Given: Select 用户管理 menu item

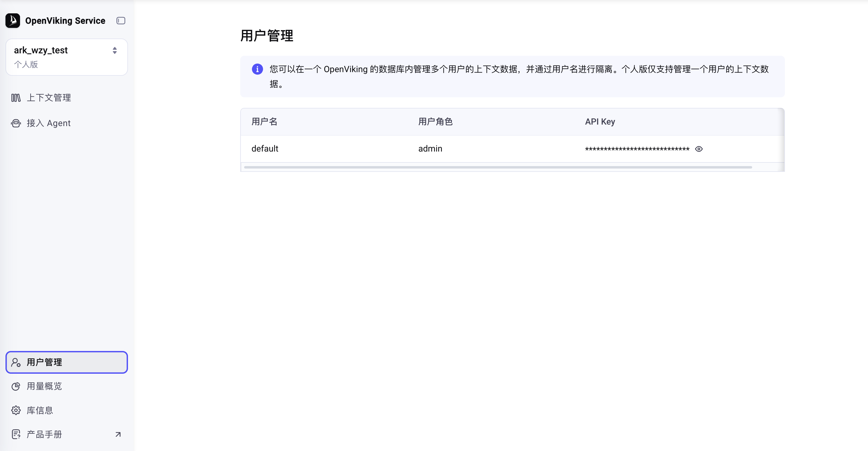Looking at the screenshot, I should pos(67,362).
